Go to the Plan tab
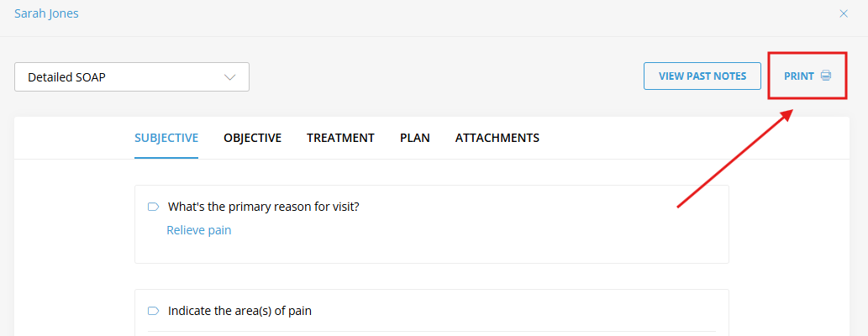 (414, 138)
